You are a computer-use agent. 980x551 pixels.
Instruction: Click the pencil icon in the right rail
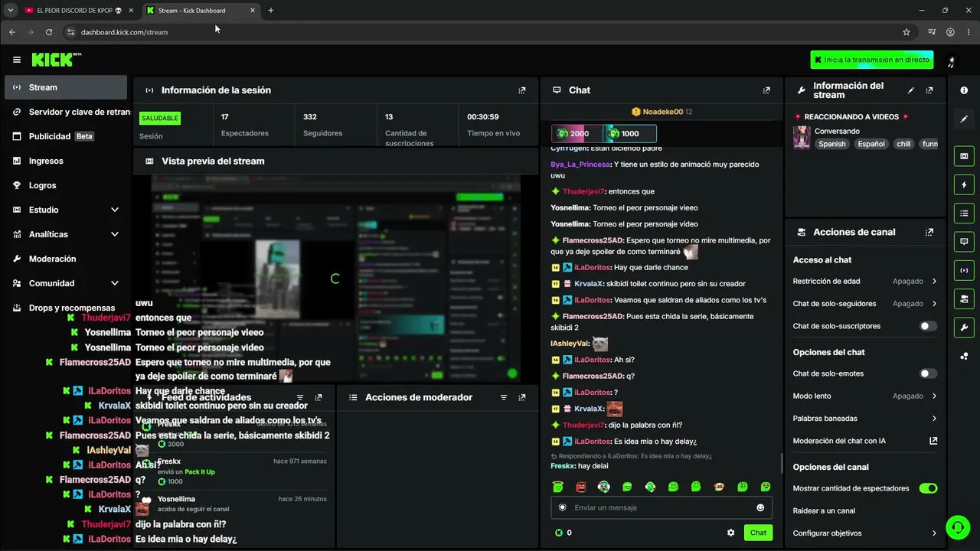click(964, 119)
